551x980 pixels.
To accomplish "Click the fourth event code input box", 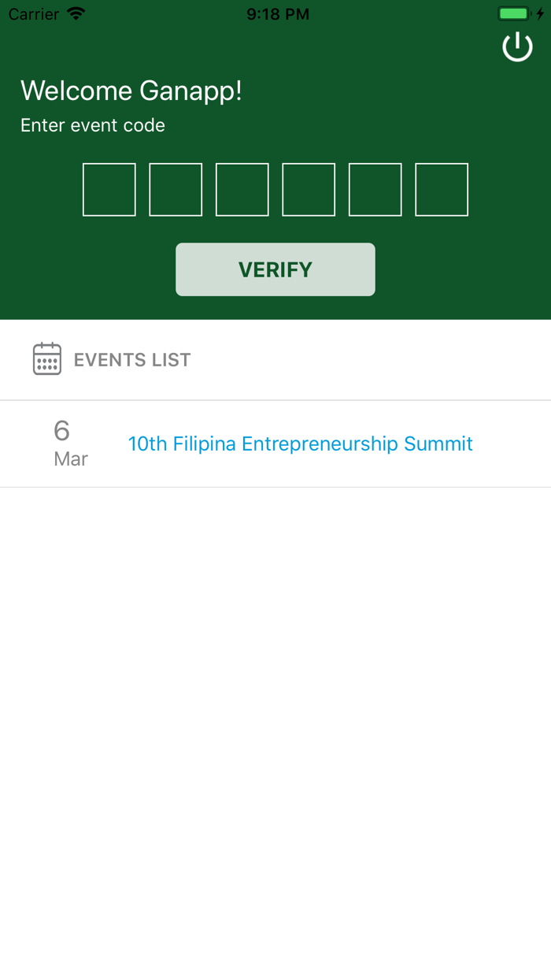I will 309,189.
